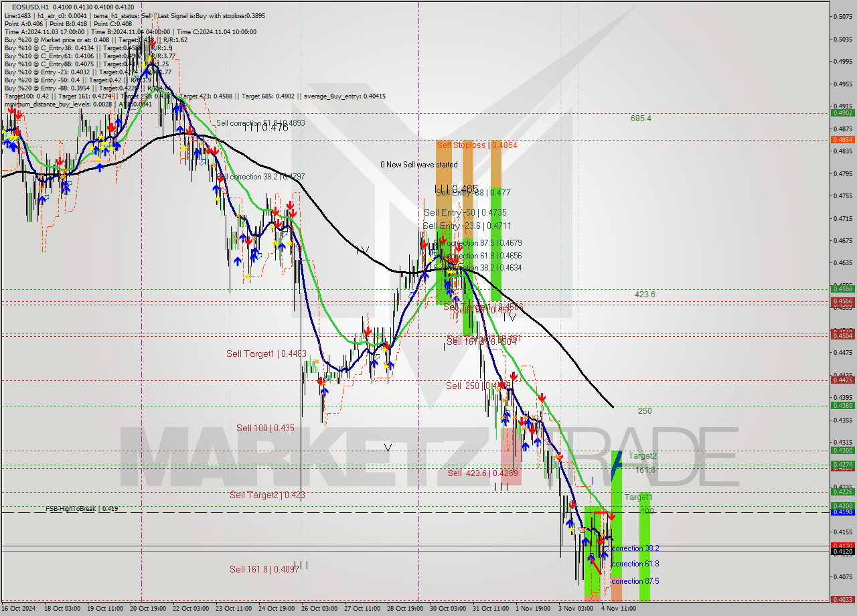Viewport: 857px width, 616px height.
Task: Click the red 0.4504 price tag
Action: (x=842, y=335)
